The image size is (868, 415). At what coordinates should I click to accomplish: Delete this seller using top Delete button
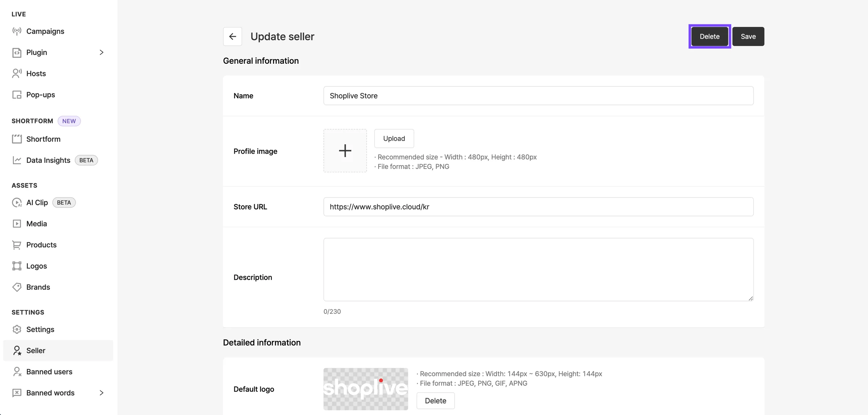tap(710, 37)
